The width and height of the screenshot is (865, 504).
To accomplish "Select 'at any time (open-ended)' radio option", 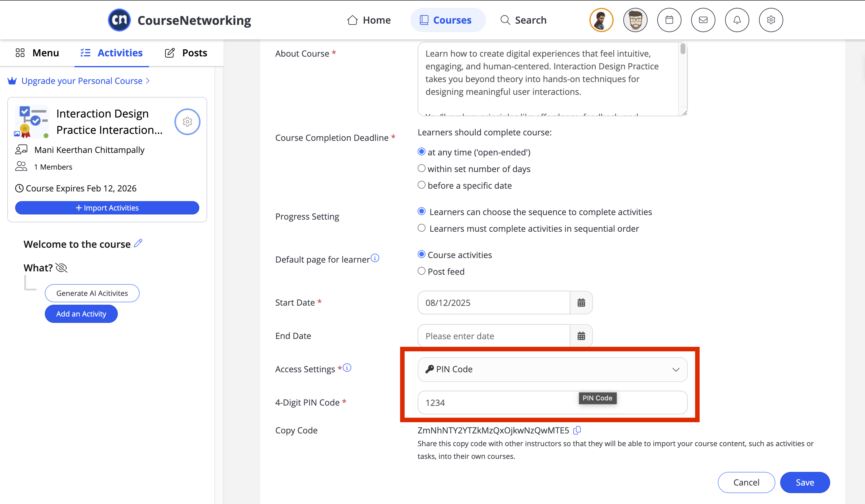I will click(422, 152).
